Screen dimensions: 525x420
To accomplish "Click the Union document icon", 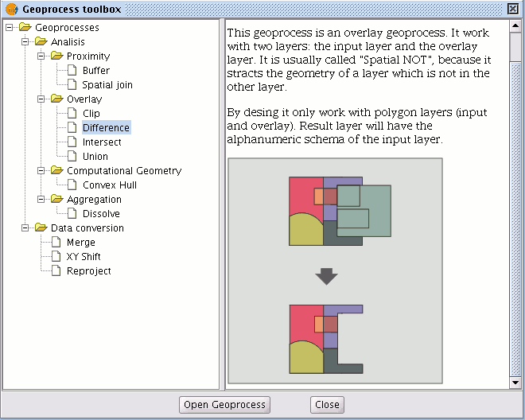I will click(72, 157).
